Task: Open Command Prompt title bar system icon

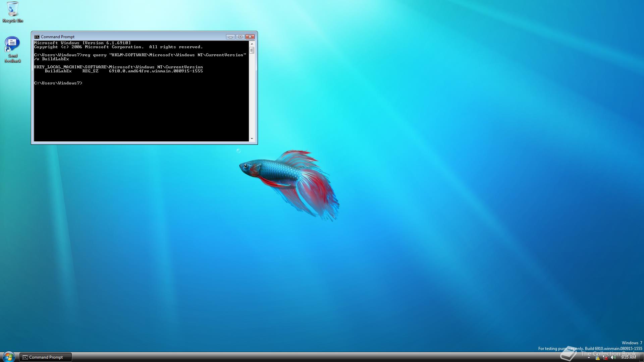Action: (37, 37)
